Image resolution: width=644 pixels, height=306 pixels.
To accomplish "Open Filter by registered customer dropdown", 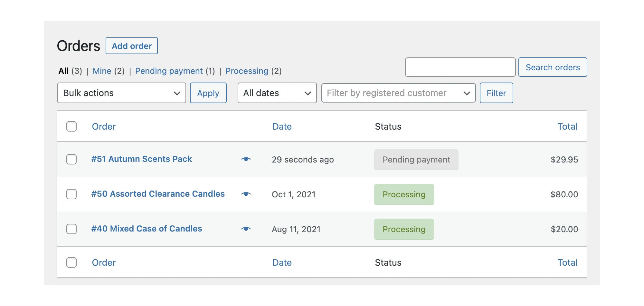I will 398,93.
